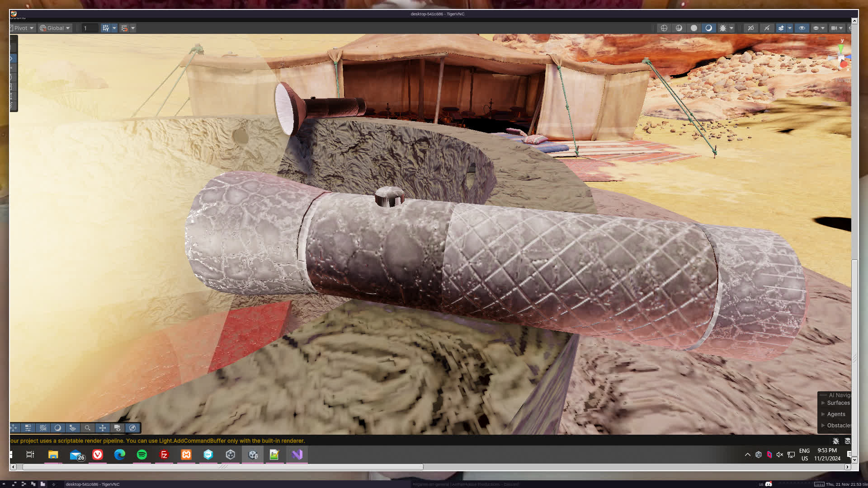
Task: Open Spotify from the taskbar
Action: (x=142, y=455)
